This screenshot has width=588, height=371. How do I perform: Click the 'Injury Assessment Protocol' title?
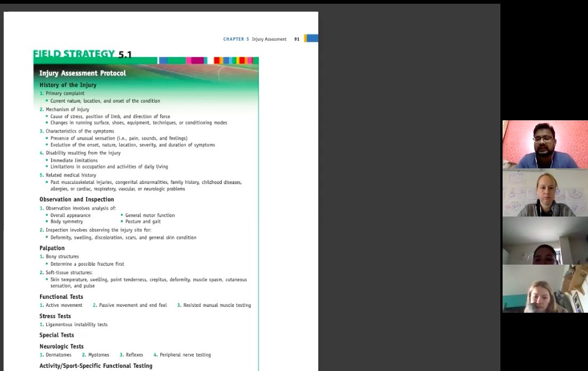pos(82,73)
